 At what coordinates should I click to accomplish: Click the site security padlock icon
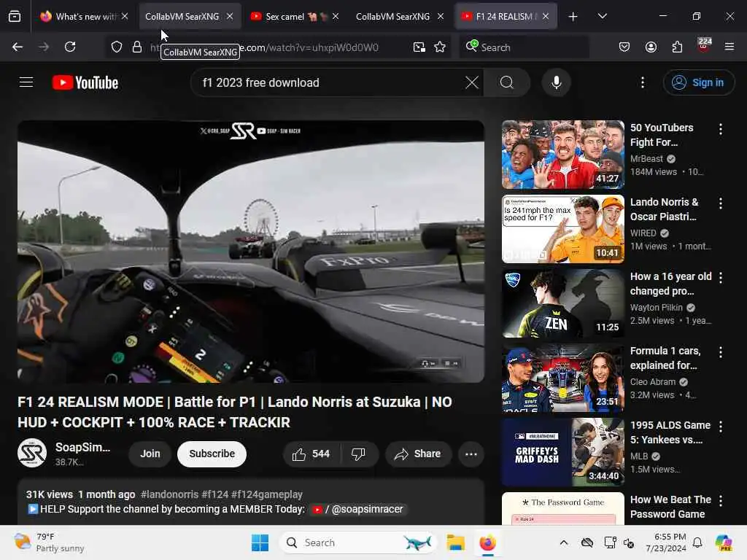tap(137, 47)
